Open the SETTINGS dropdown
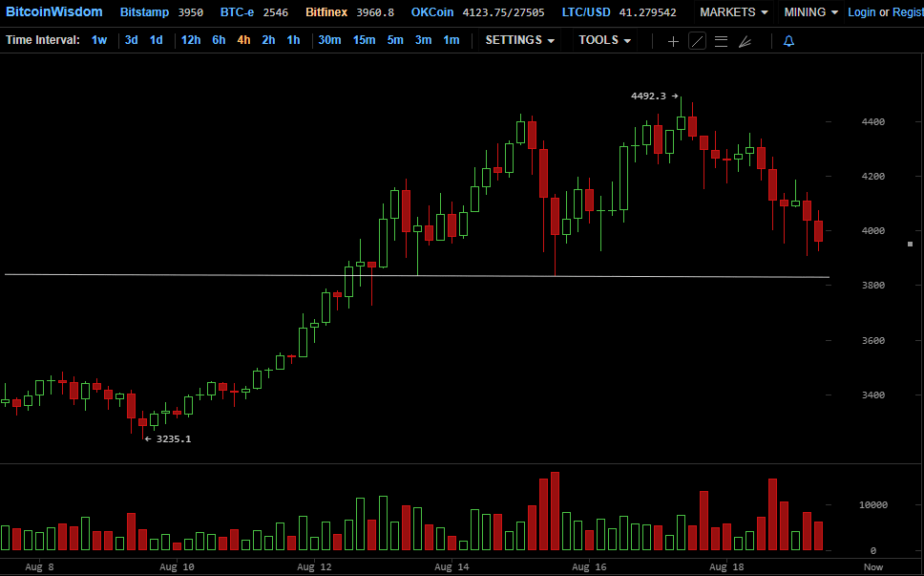Screen dimensions: 924x576 [519, 40]
